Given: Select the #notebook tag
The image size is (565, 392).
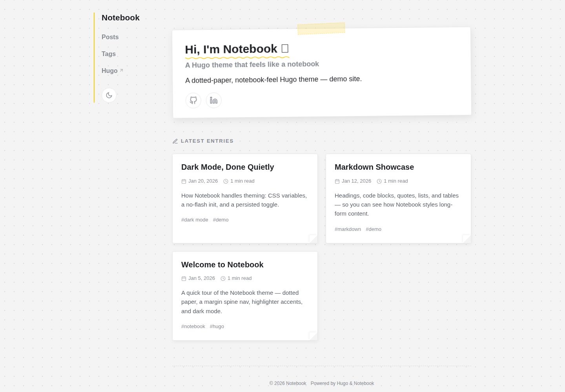Looking at the screenshot, I should point(193,327).
